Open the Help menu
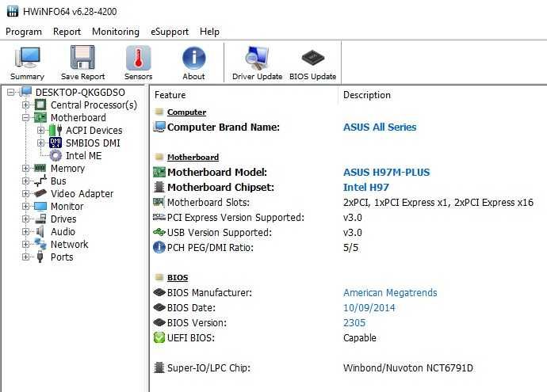547x392 pixels. [x=209, y=32]
